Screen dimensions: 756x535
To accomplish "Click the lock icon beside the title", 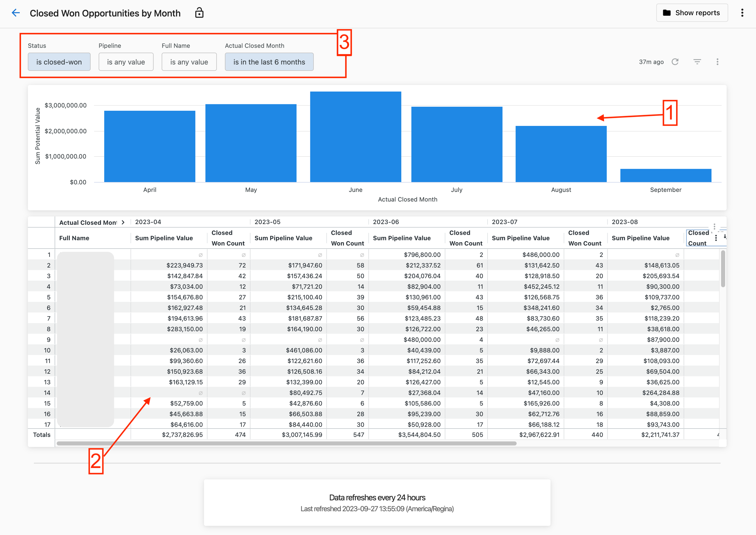I will [199, 13].
